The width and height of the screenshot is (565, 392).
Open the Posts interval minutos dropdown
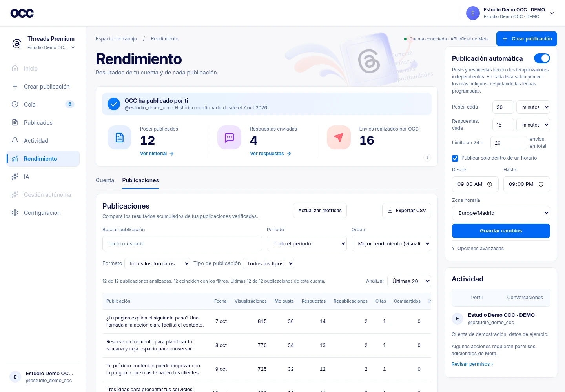point(533,107)
